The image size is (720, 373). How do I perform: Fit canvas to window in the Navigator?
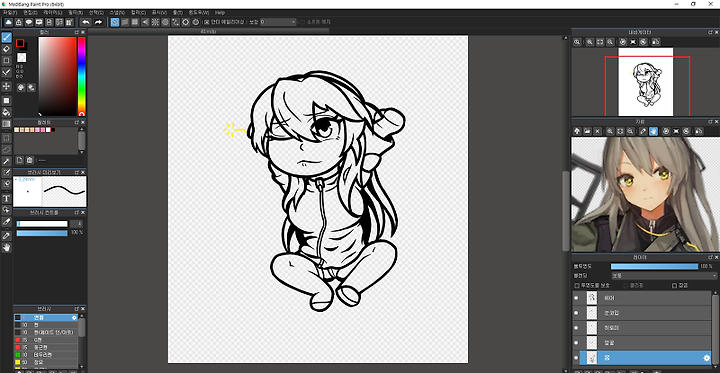[x=600, y=42]
